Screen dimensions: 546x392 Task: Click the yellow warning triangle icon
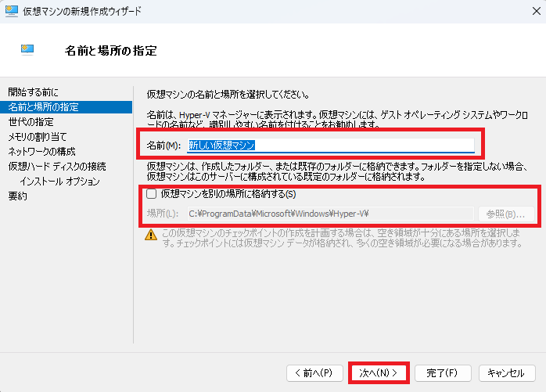coord(151,235)
